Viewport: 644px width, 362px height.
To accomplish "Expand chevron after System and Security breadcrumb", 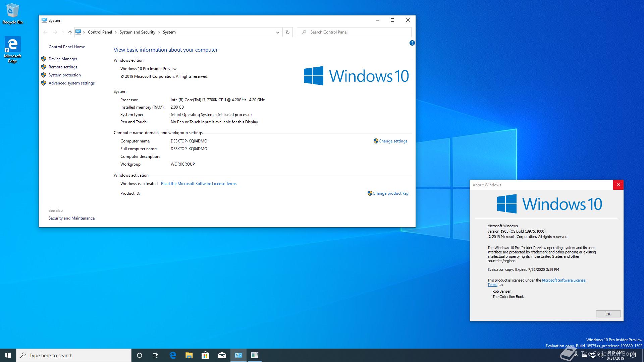I will (159, 32).
